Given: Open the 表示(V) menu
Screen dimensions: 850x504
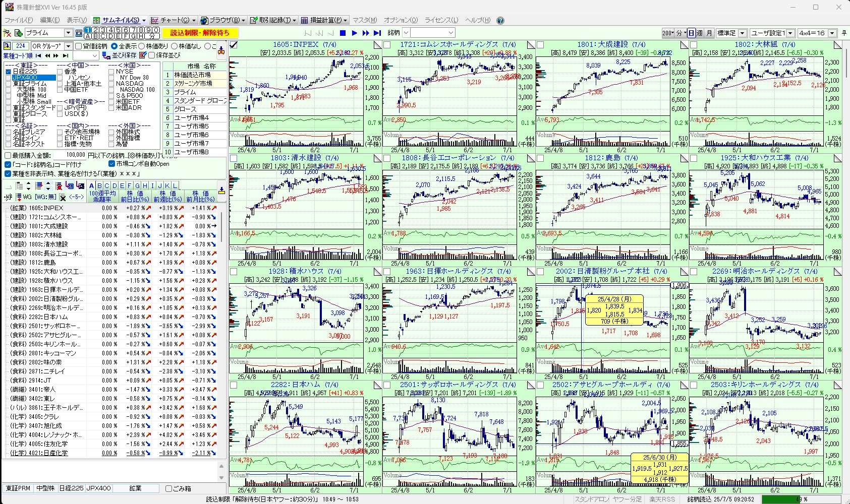Looking at the screenshot, I should pyautogui.click(x=77, y=20).
